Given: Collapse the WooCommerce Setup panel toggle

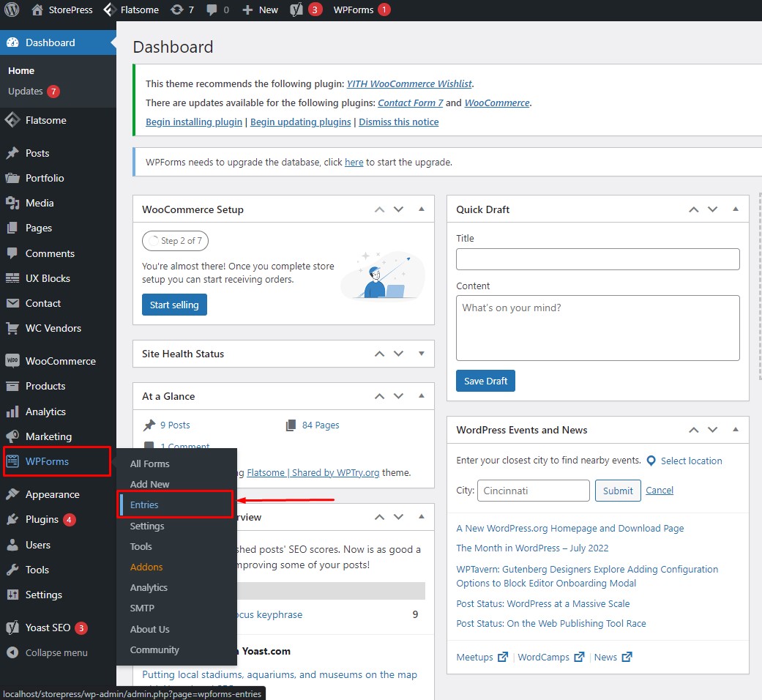Looking at the screenshot, I should point(422,209).
